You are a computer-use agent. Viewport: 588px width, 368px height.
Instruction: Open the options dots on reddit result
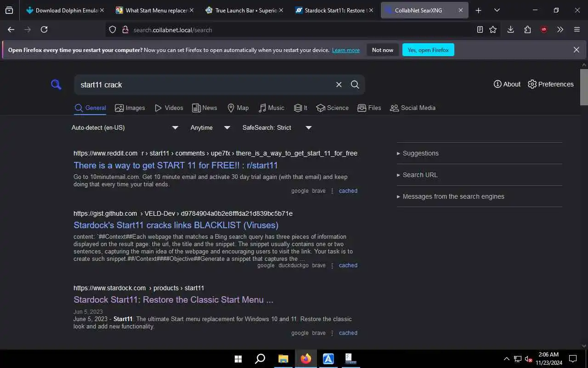(x=332, y=191)
